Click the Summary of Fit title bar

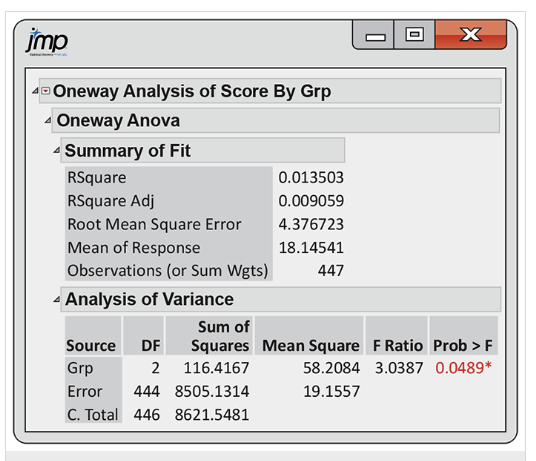pos(203,150)
